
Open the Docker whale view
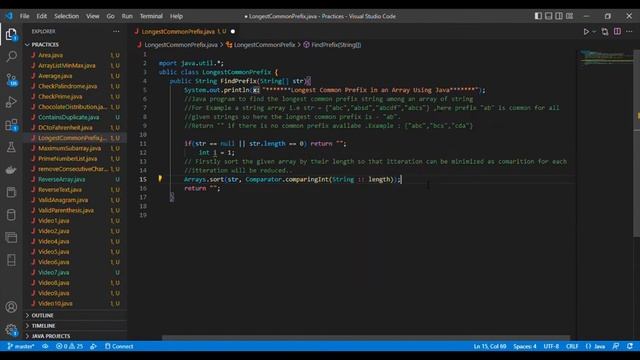pyautogui.click(x=11, y=169)
